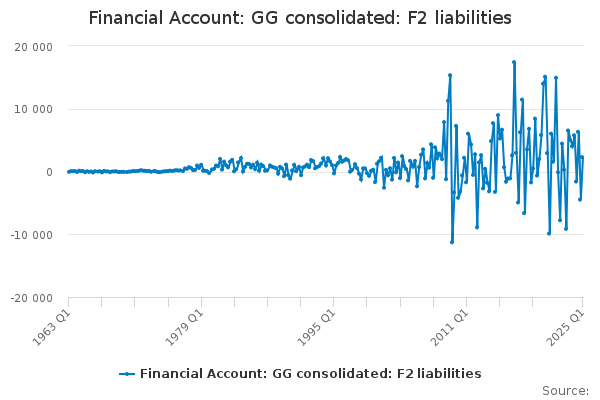Click the 20 000 y-axis label
Screen dimensions: 600x400
point(33,47)
